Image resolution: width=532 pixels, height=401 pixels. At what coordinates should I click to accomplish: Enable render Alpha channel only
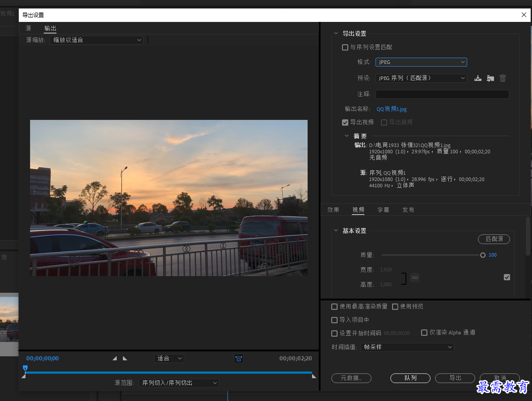424,333
